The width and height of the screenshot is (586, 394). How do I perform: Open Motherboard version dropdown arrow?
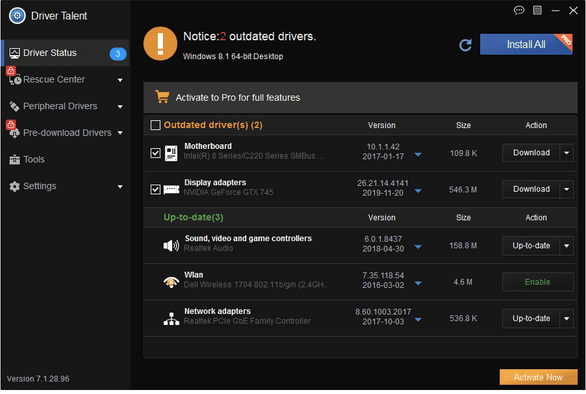(418, 154)
